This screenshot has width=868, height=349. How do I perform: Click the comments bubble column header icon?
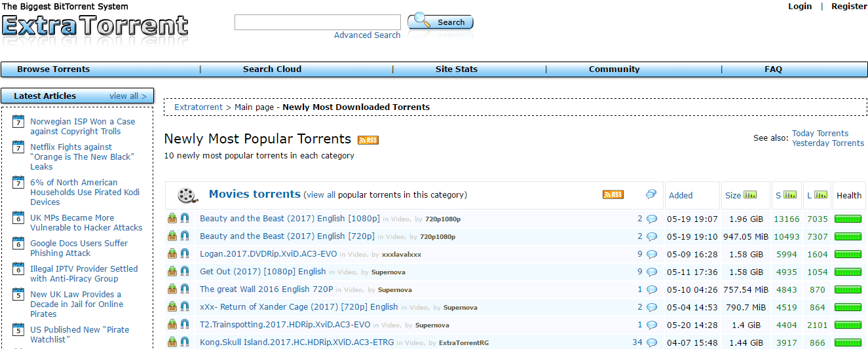651,194
